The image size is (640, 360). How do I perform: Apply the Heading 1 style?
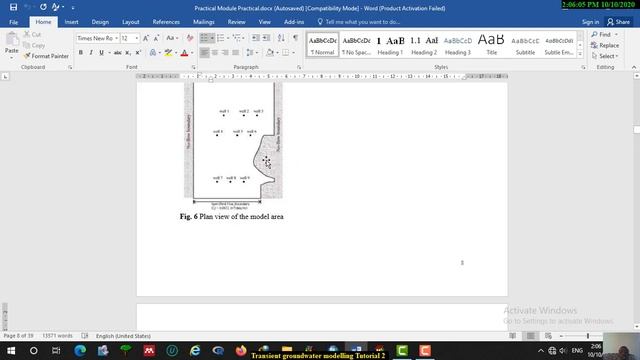(390, 44)
